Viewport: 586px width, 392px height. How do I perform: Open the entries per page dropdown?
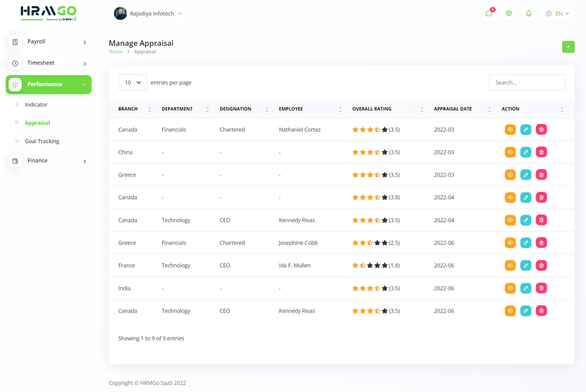pyautogui.click(x=132, y=82)
